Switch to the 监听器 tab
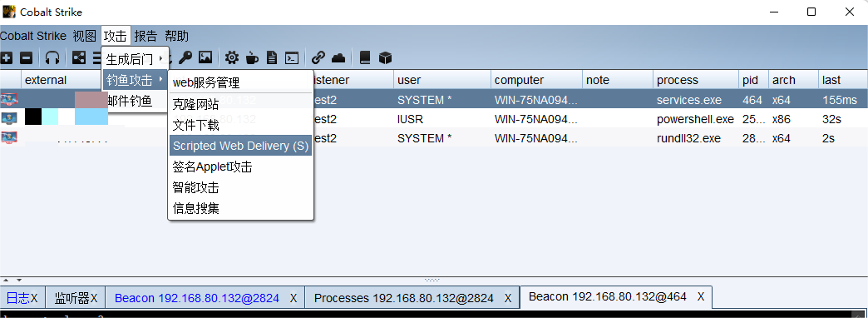Image resolution: width=868 pixels, height=318 pixels. tap(72, 298)
